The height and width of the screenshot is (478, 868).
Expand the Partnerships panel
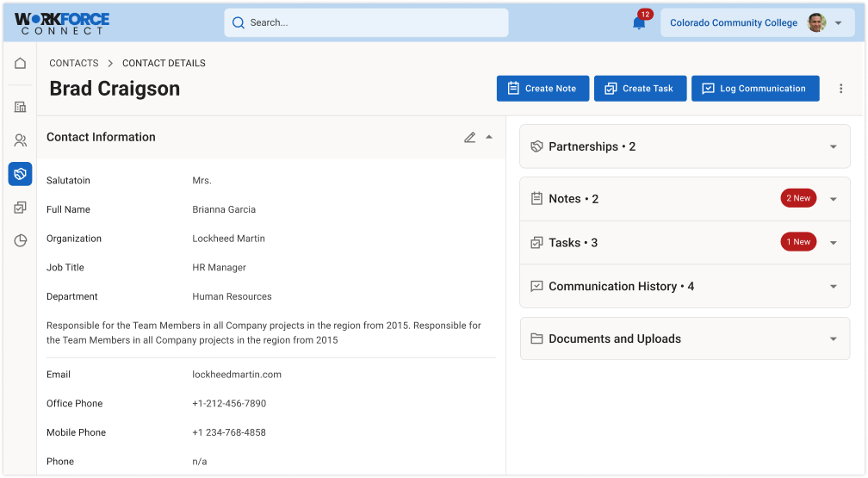tap(833, 147)
